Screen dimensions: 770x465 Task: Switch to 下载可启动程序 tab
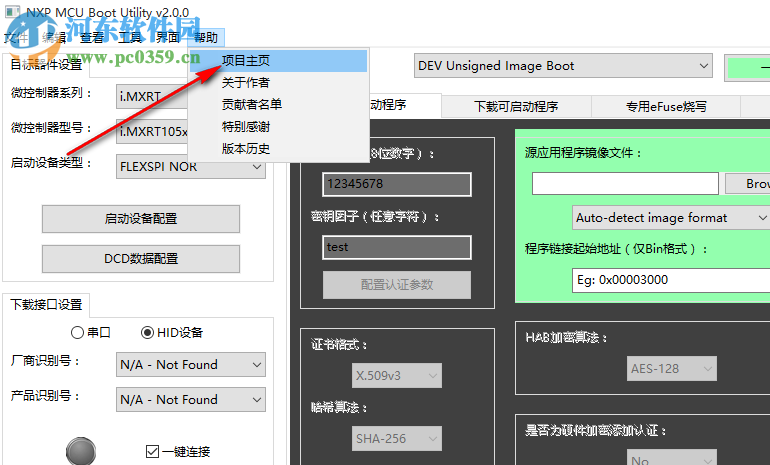click(516, 106)
